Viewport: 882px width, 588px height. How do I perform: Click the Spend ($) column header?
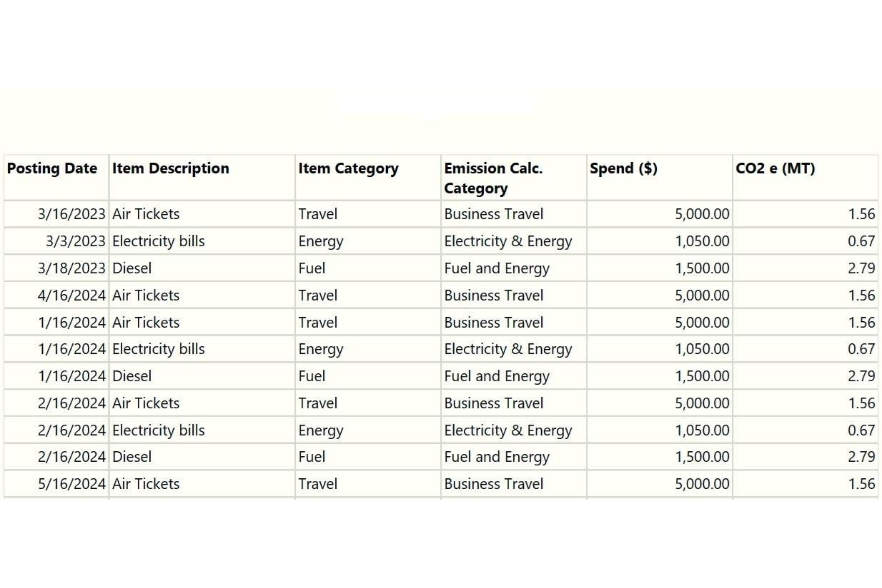click(x=623, y=168)
